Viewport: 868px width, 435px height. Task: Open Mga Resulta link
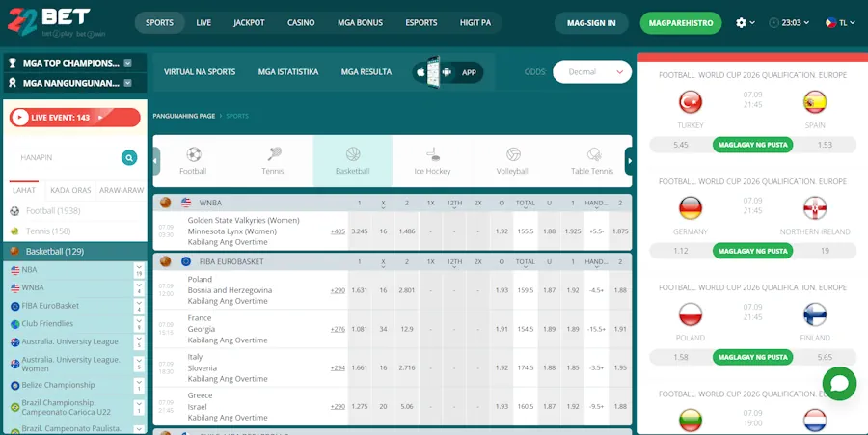tap(366, 72)
